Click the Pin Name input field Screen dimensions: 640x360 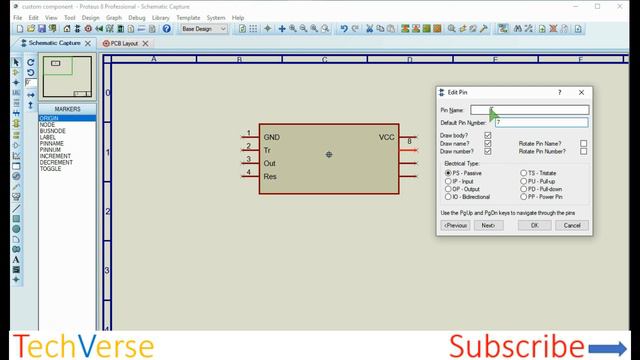tap(529, 110)
